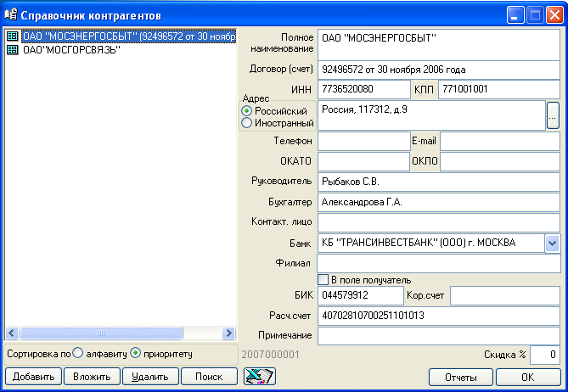Click the Удалить button
The height and width of the screenshot is (392, 568).
150,377
